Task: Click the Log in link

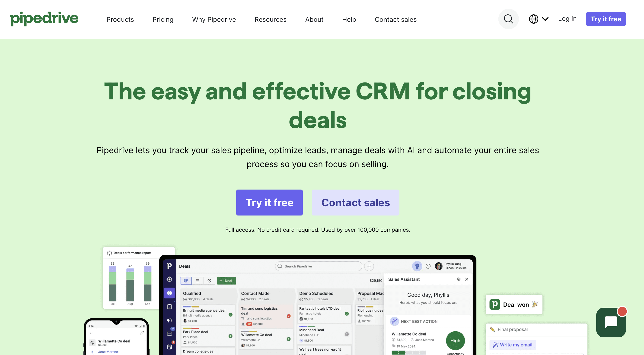Action: [567, 18]
